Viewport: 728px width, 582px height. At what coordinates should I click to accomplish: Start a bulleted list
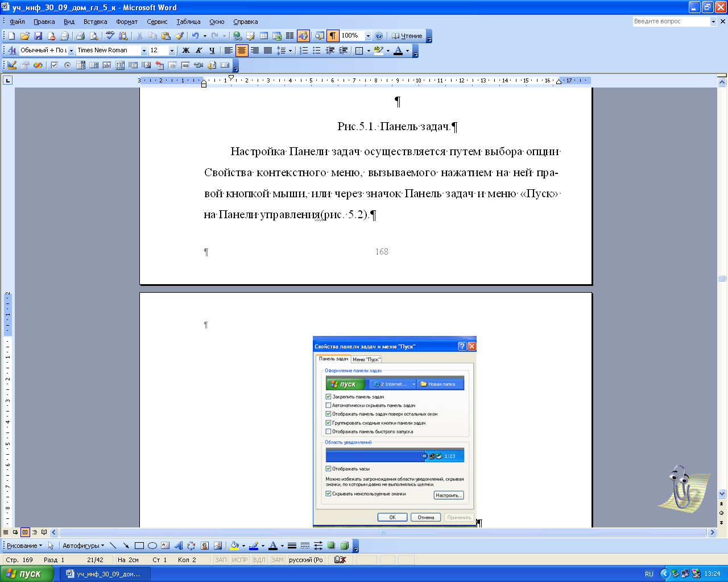click(x=317, y=51)
